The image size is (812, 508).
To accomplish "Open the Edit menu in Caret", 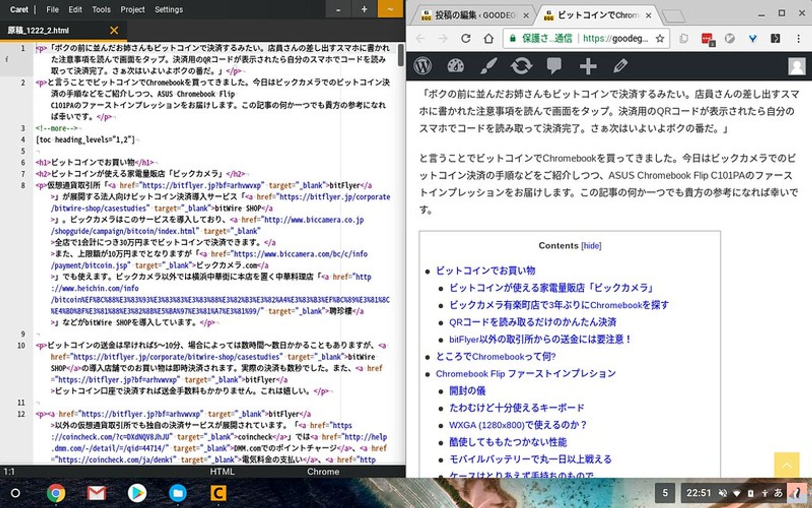I will pyautogui.click(x=75, y=9).
